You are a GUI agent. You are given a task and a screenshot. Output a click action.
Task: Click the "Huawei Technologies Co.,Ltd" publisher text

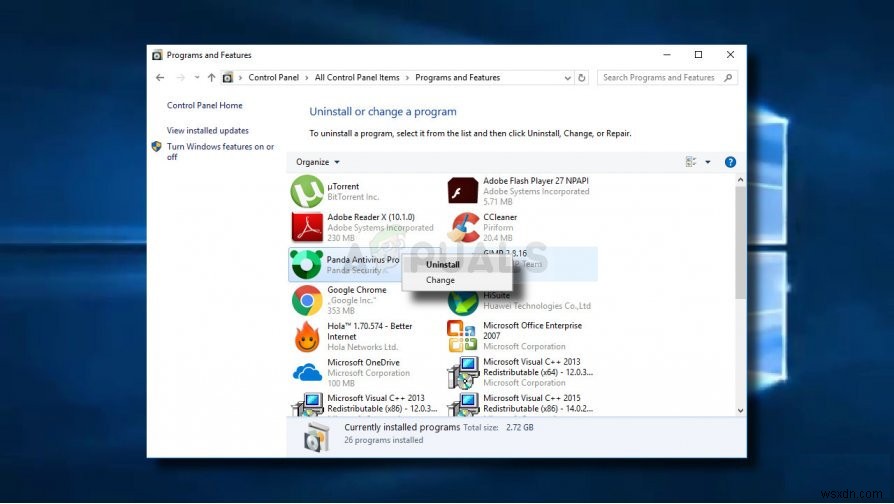[x=537, y=306]
